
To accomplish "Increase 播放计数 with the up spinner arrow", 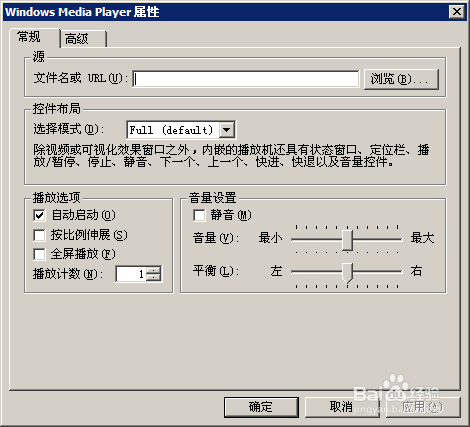I will pyautogui.click(x=153, y=270).
